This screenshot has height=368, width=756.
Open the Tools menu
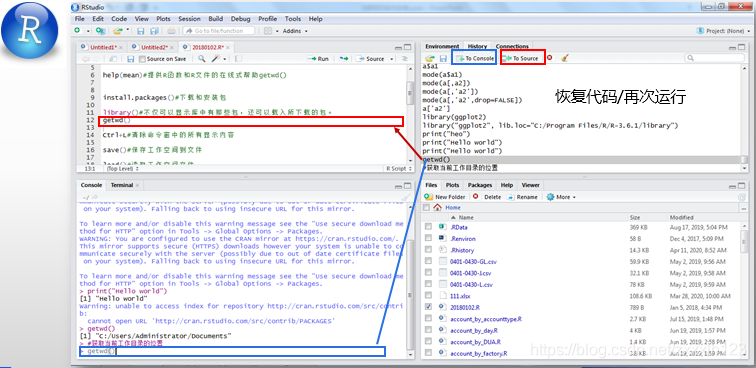293,19
